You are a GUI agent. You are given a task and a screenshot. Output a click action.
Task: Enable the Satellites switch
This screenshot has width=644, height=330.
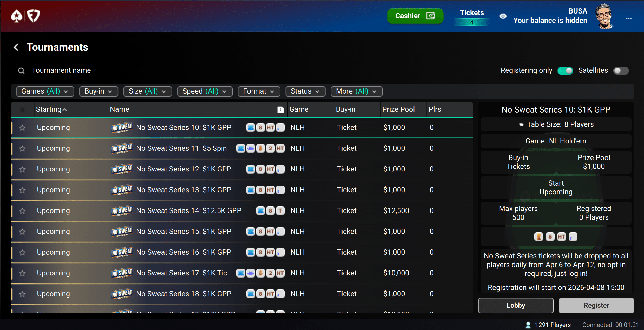[x=621, y=70]
